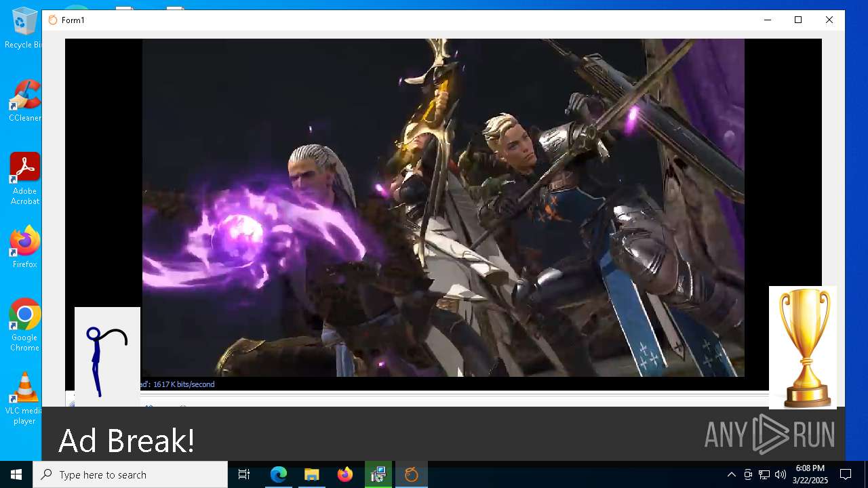Close the Form1 window
Viewport: 868px width, 488px height.
click(x=829, y=20)
